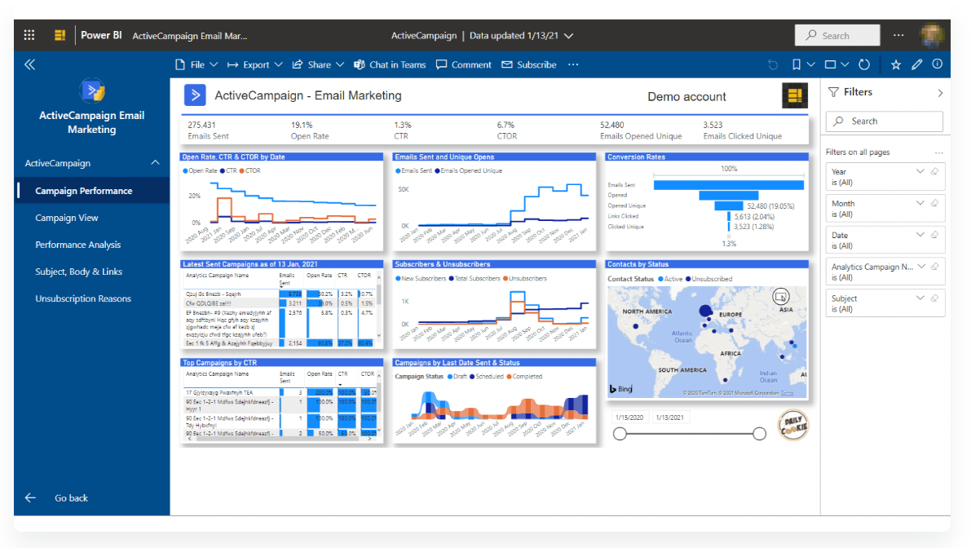Click the Bing logo on the map

pyautogui.click(x=621, y=390)
